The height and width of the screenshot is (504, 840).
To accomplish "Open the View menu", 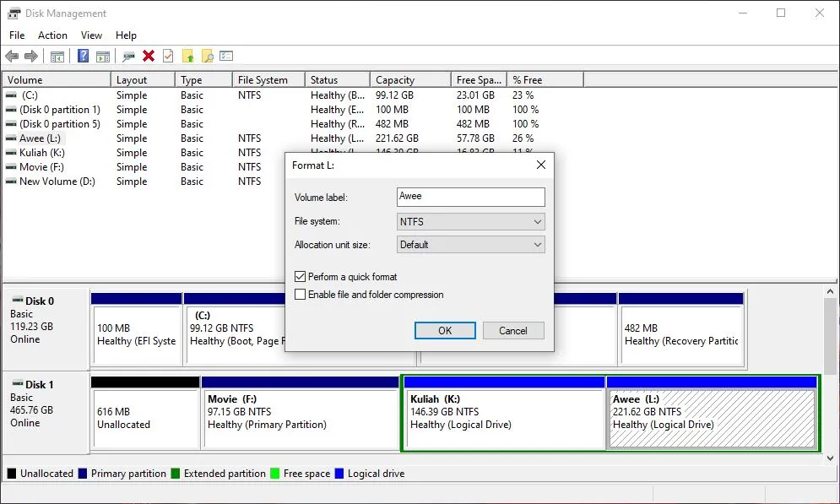I will pos(91,35).
